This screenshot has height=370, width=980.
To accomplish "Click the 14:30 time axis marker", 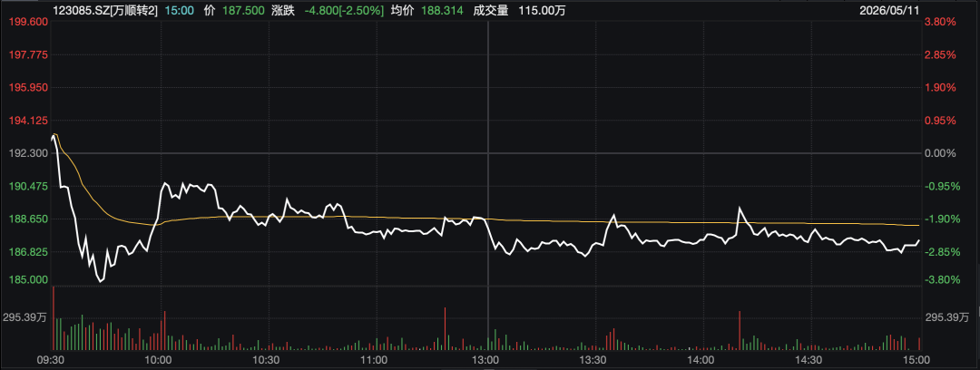I will click(808, 360).
